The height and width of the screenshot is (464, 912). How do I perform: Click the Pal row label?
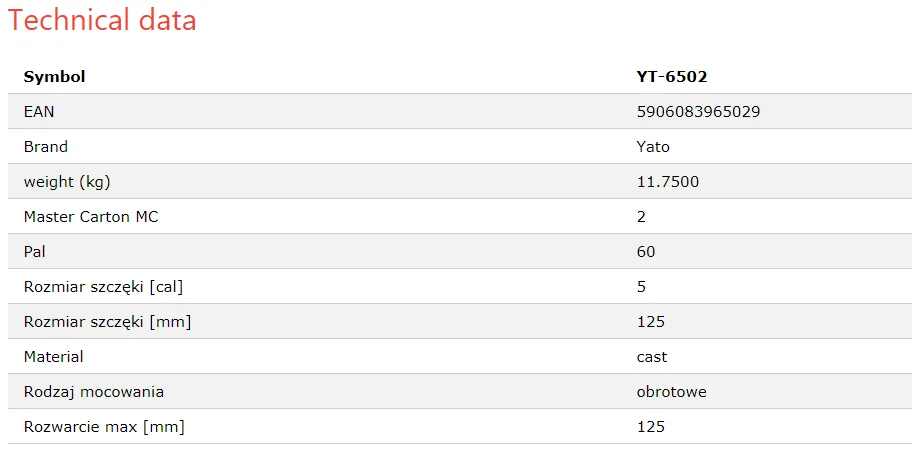35,252
